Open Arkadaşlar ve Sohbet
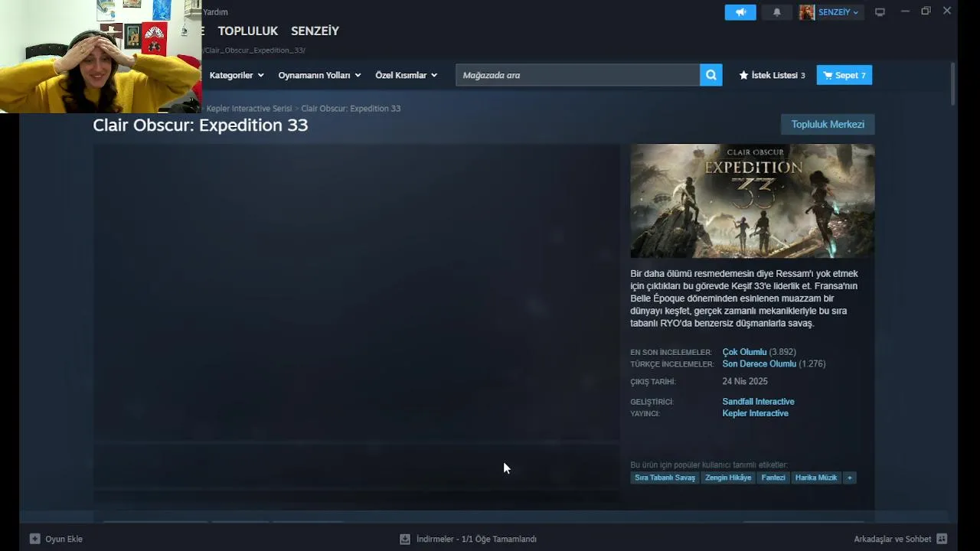This screenshot has width=980, height=551. [x=892, y=539]
